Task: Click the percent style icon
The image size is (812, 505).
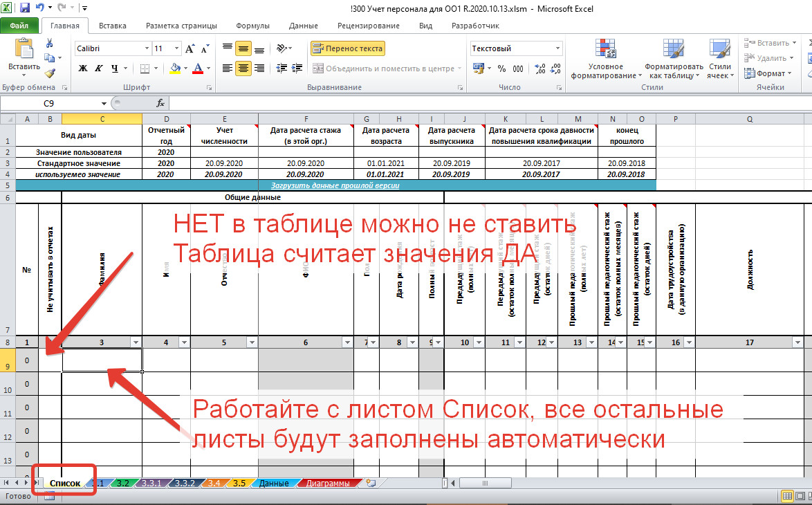Action: coord(501,68)
